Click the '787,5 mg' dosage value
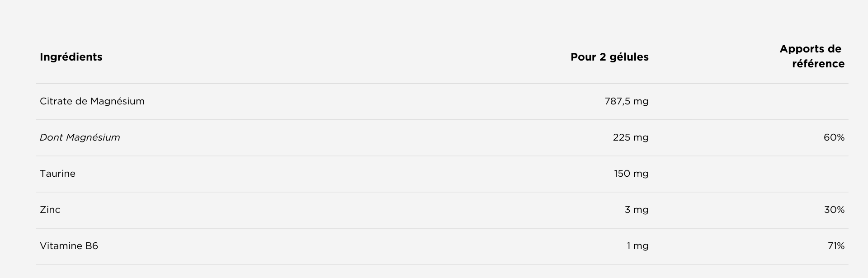The width and height of the screenshot is (868, 278). point(626,101)
